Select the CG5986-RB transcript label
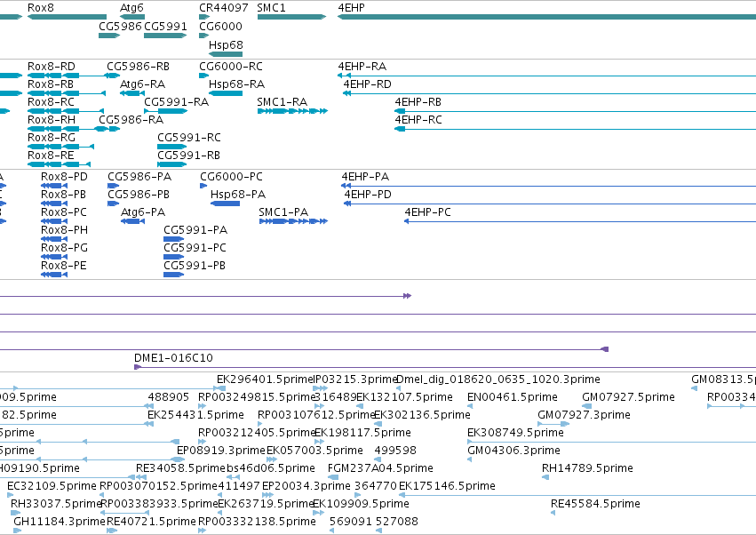Image resolution: width=756 pixels, height=535 pixels. pyautogui.click(x=138, y=66)
